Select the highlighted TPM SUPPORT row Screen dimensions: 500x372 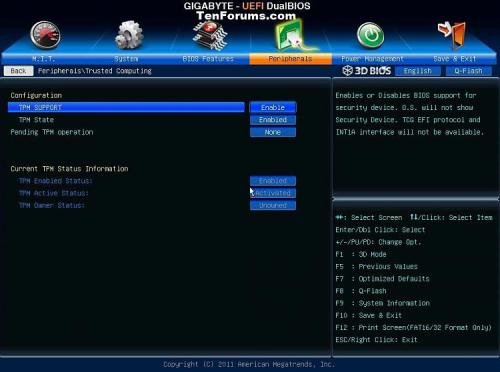tap(126, 108)
